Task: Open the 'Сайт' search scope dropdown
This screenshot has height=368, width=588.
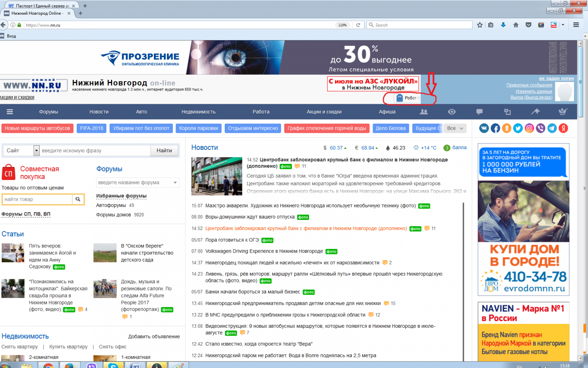Action: point(36,151)
